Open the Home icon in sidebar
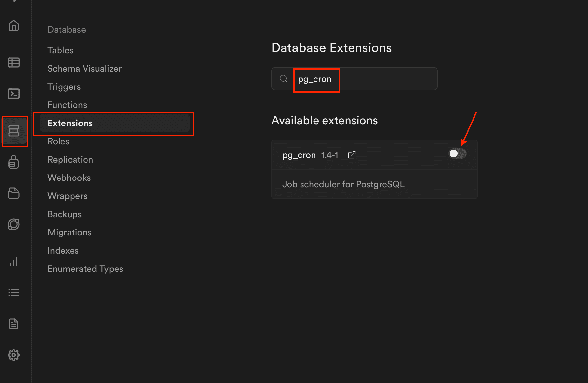This screenshot has width=588, height=383. click(14, 25)
